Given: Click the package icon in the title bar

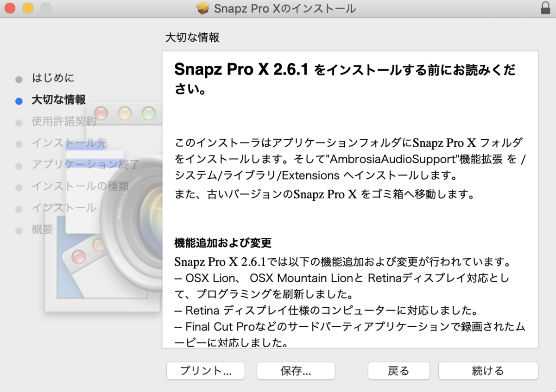Looking at the screenshot, I should [203, 8].
